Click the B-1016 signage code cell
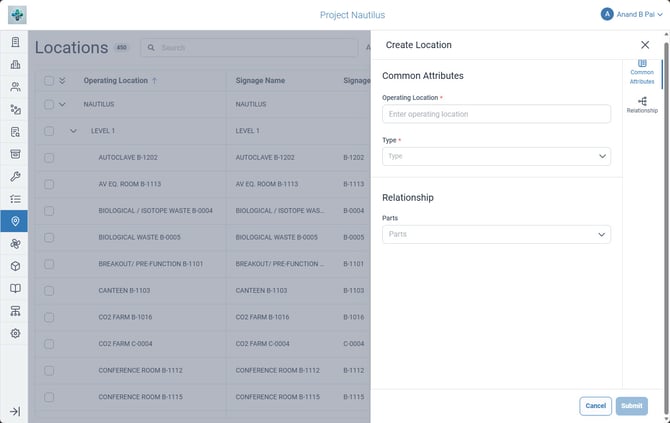The width and height of the screenshot is (670, 423). coord(353,317)
